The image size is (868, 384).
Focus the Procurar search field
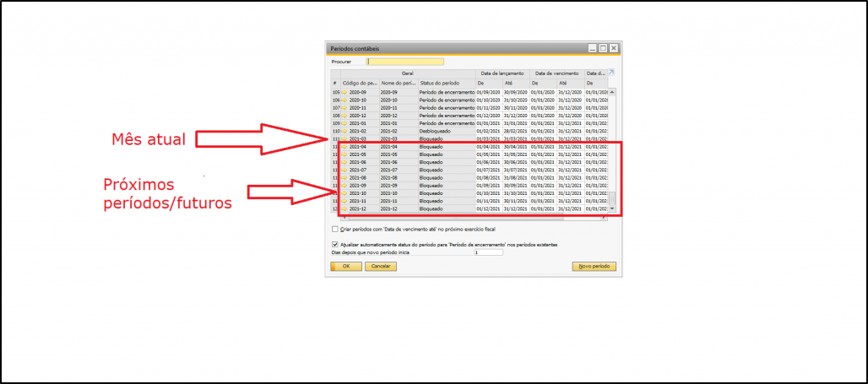(405, 62)
